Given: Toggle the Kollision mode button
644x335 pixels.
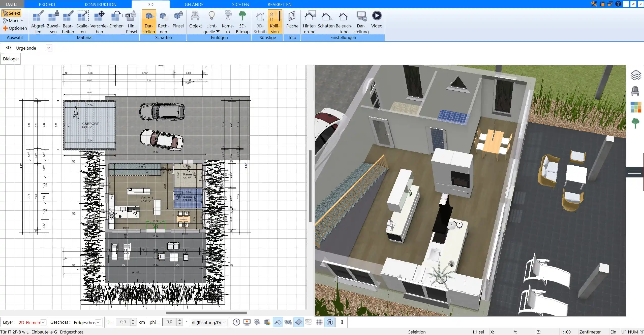Looking at the screenshot, I should 274,22.
